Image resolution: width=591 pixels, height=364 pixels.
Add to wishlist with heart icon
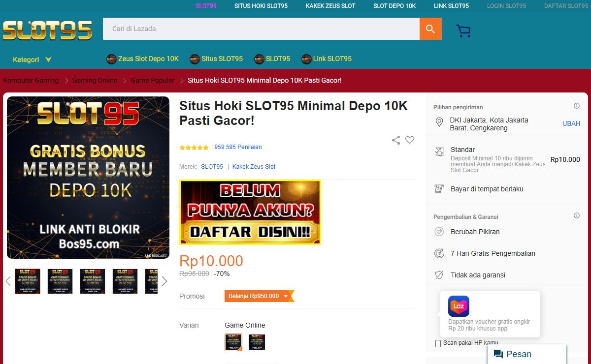pyautogui.click(x=410, y=140)
